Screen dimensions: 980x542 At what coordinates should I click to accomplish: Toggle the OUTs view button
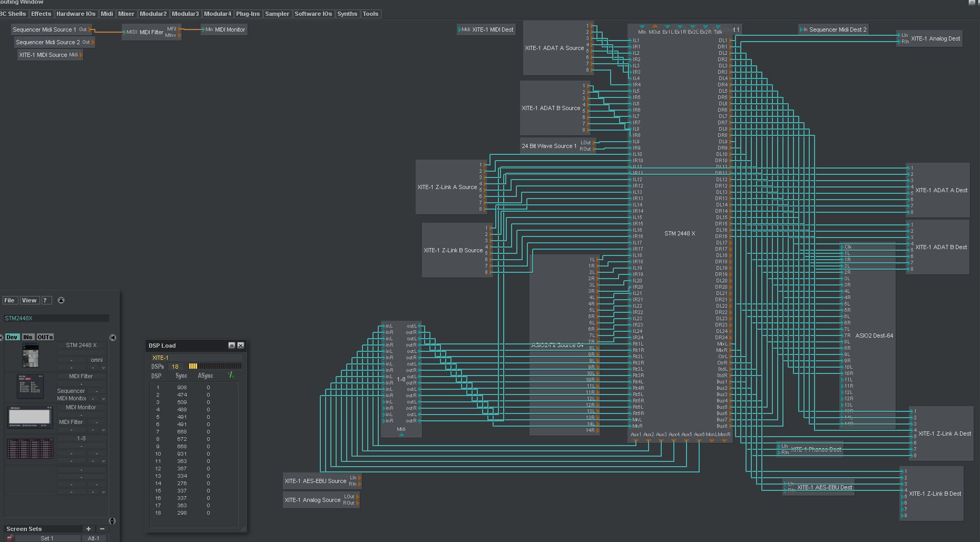tap(45, 337)
